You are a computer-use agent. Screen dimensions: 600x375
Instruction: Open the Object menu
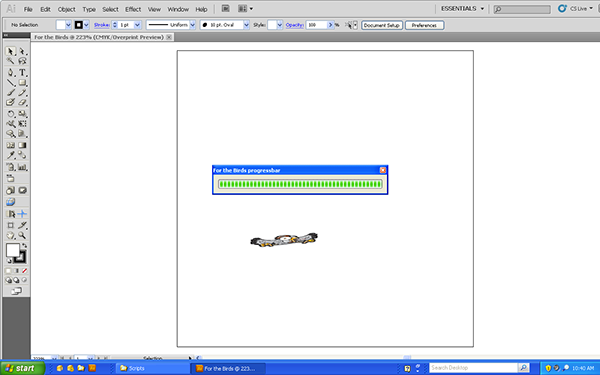point(66,9)
